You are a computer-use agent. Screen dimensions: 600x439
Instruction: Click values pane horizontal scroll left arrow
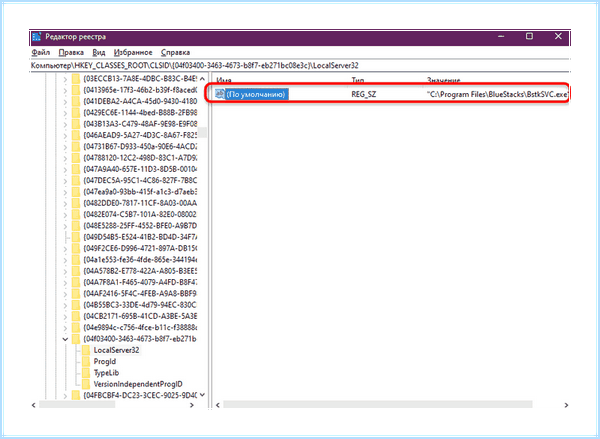(x=218, y=405)
